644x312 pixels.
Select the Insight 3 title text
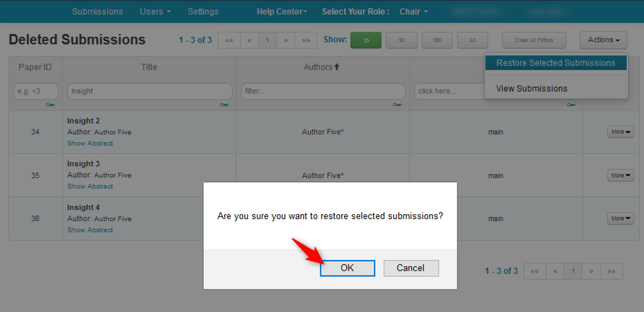83,164
